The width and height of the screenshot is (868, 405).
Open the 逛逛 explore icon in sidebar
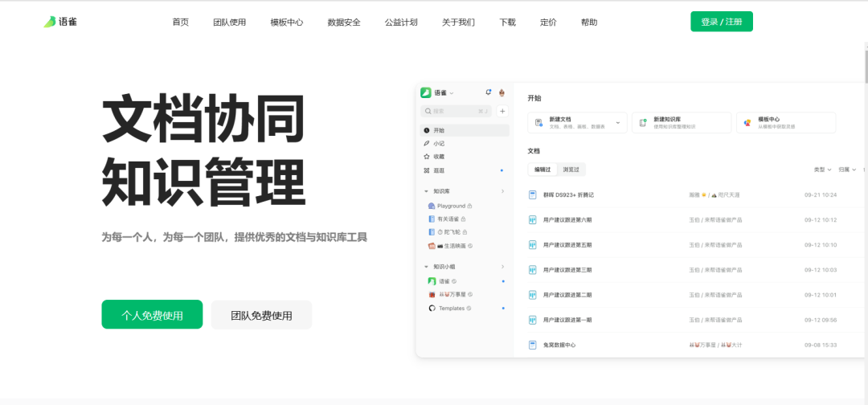click(427, 170)
